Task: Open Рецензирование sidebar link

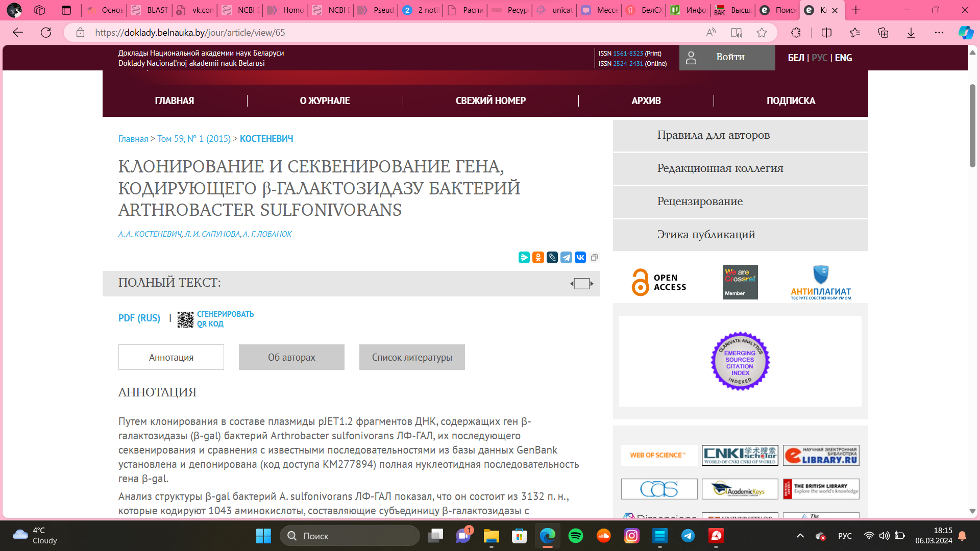Action: pyautogui.click(x=740, y=202)
